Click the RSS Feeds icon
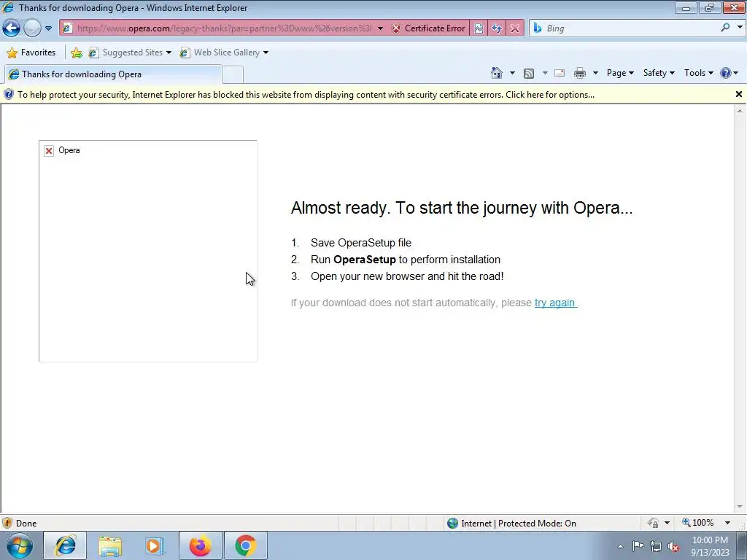Image resolution: width=747 pixels, height=560 pixels. (529, 73)
